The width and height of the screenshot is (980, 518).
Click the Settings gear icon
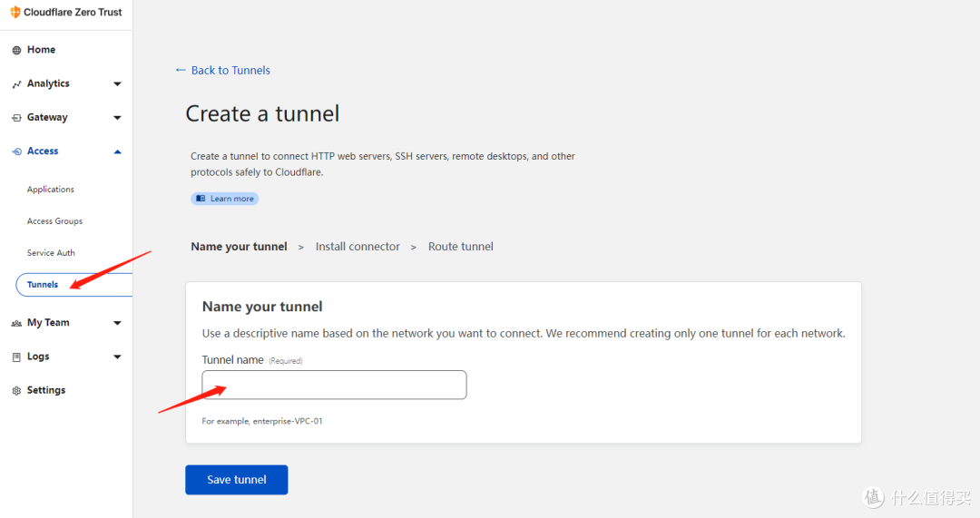click(16, 391)
